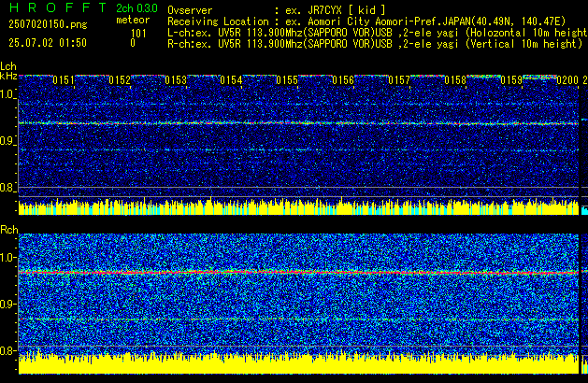
Task: Click the Lch 0.8 kHz axis label
Action: pyautogui.click(x=7, y=188)
